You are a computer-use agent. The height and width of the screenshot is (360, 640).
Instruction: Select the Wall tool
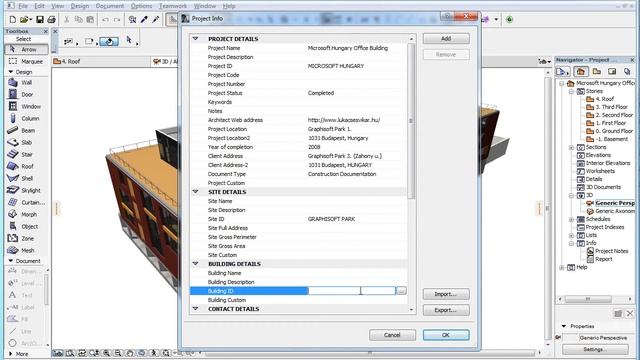pos(26,82)
